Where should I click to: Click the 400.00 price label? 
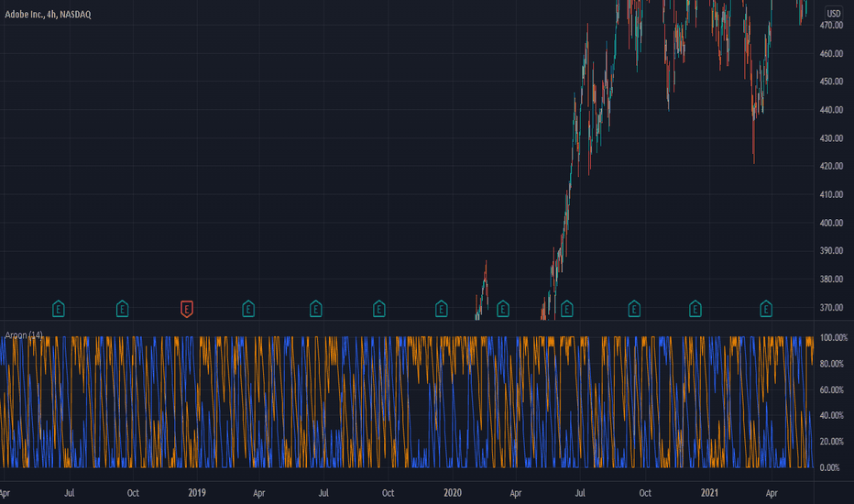coord(831,223)
